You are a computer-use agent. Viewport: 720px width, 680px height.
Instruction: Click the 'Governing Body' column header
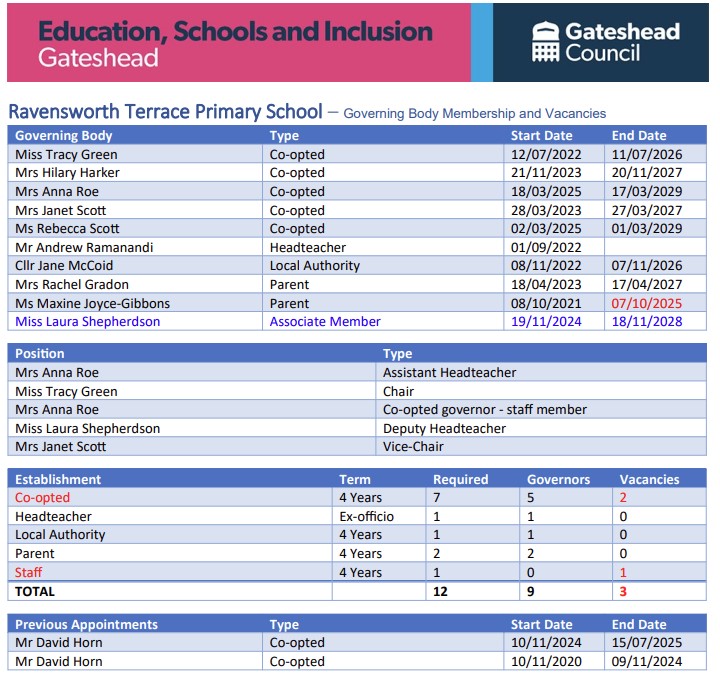[63, 135]
